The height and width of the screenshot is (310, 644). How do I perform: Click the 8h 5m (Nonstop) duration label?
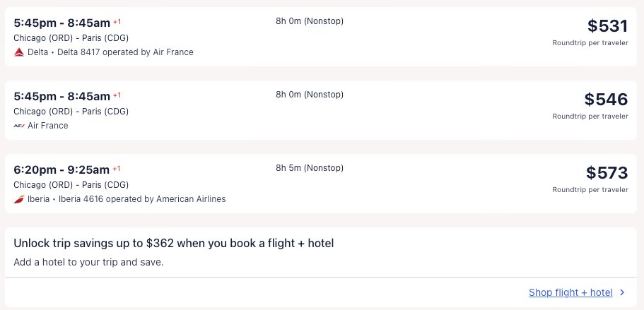(310, 168)
